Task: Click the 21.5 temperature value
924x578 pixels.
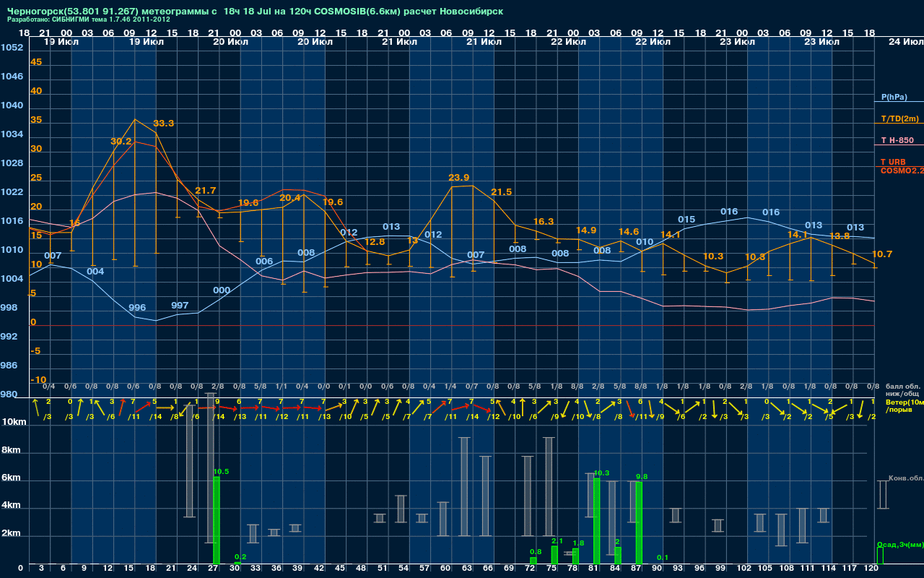Action: click(x=501, y=192)
